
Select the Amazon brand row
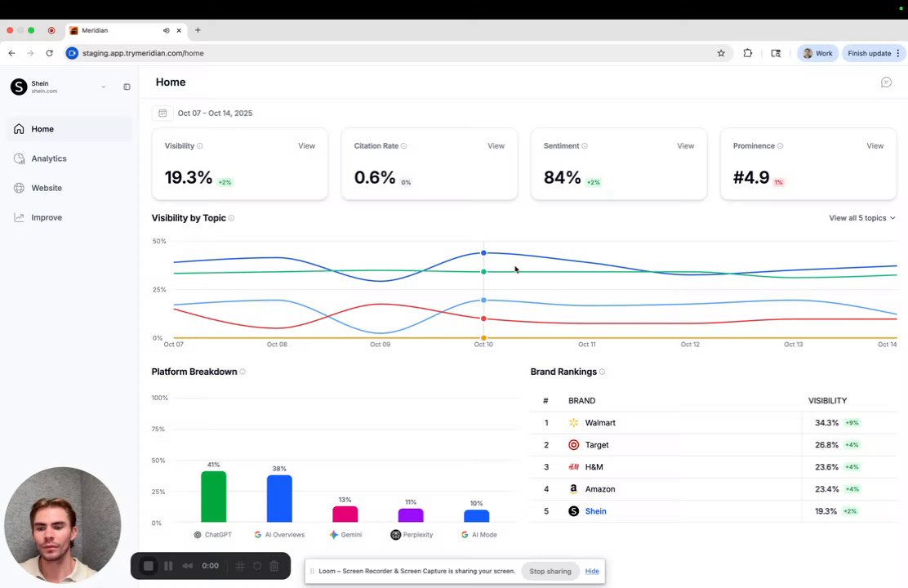click(714, 489)
